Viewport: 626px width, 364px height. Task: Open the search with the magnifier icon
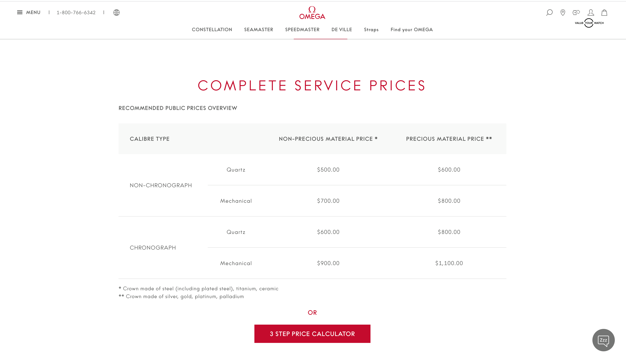click(x=549, y=13)
